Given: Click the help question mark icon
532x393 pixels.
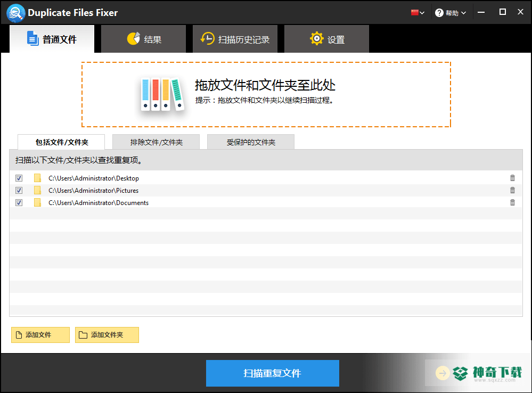Looking at the screenshot, I should pyautogui.click(x=439, y=13).
